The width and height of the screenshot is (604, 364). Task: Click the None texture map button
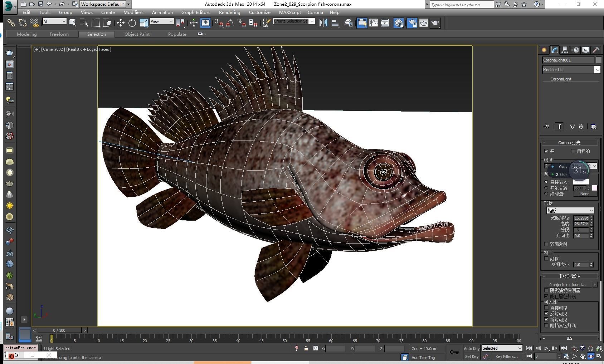(x=585, y=194)
